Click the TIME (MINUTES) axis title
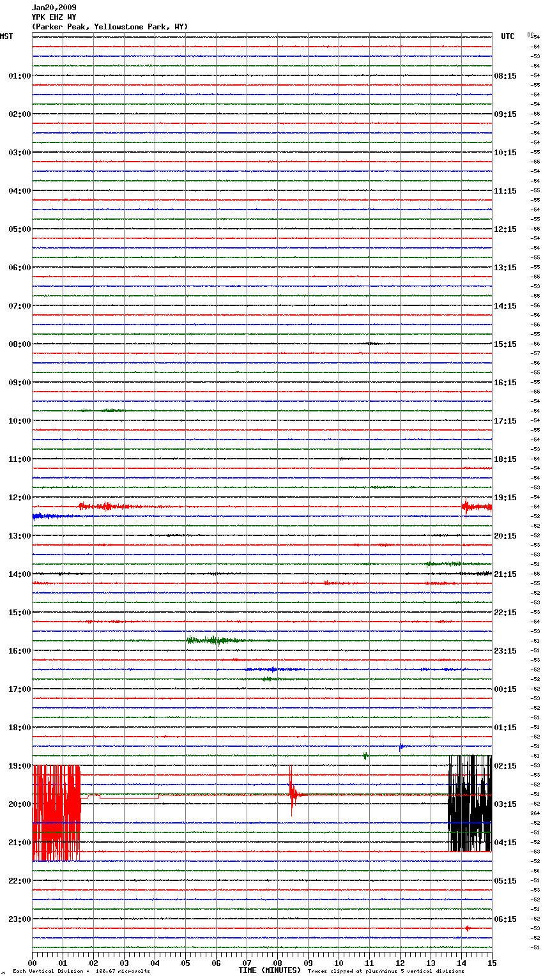The height and width of the screenshot is (980, 543). [270, 970]
